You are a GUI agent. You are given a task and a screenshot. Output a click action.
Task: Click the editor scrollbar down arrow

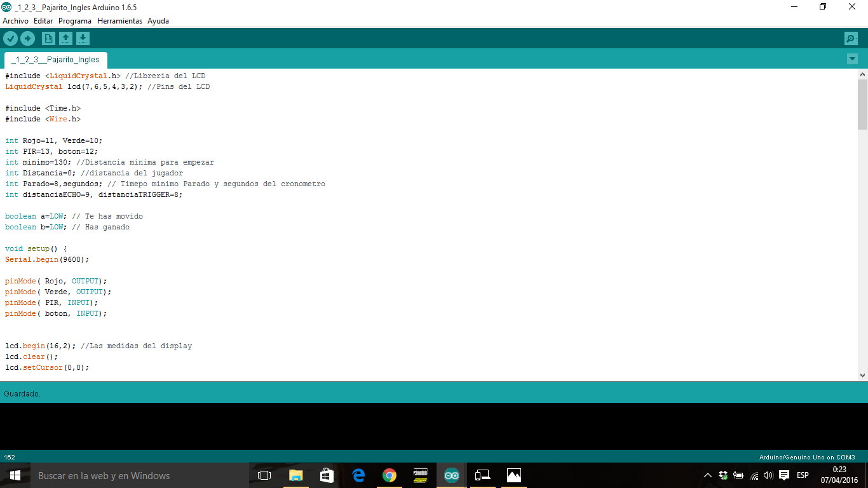(862, 376)
